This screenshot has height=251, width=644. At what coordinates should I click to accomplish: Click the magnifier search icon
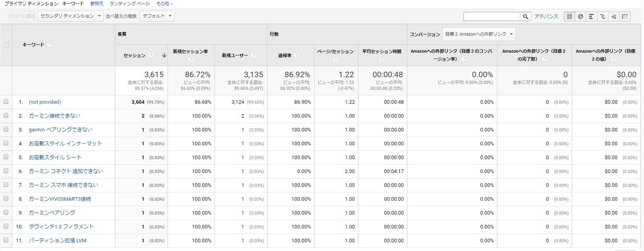pos(526,16)
